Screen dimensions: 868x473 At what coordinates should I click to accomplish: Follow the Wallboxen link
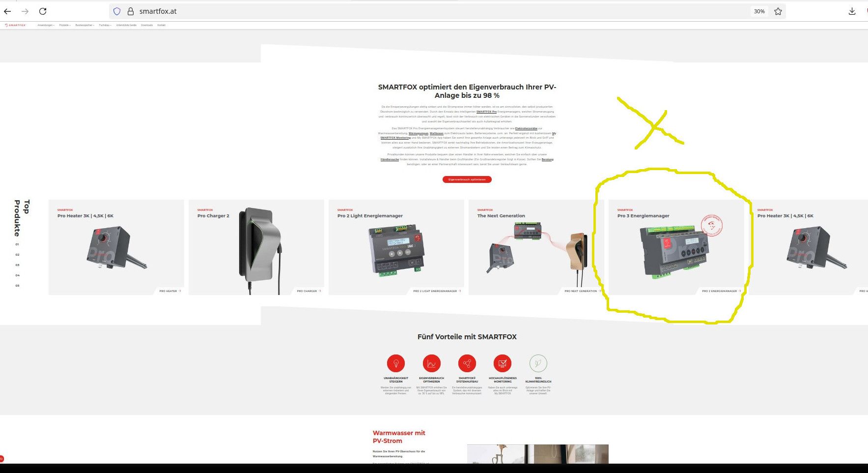point(437,133)
